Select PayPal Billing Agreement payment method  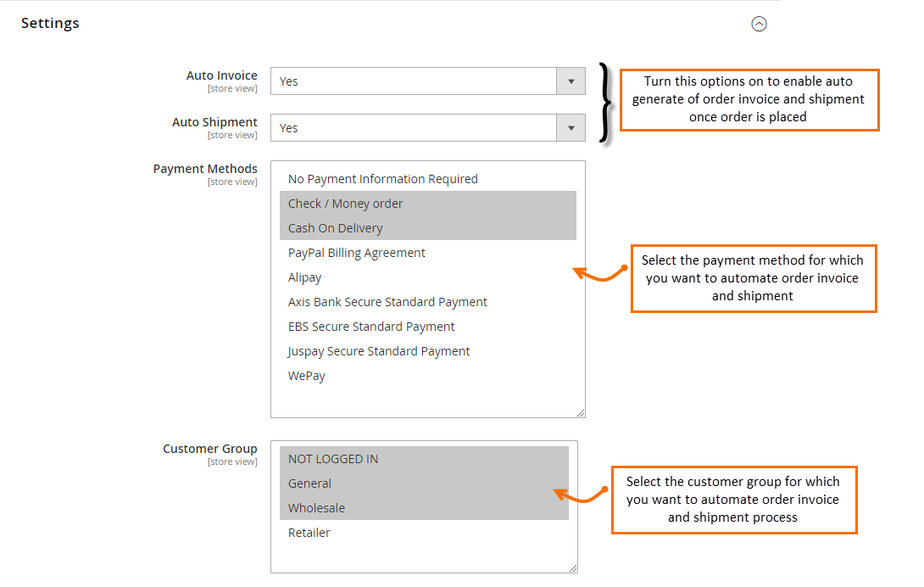[x=357, y=253]
